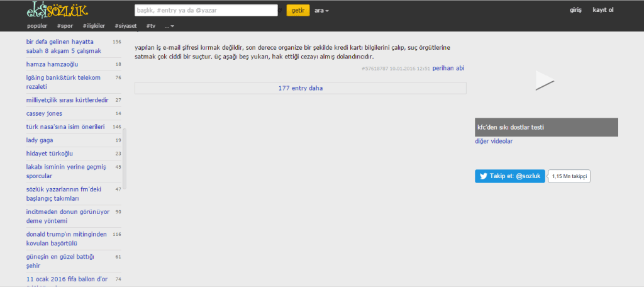644x287 pixels.
Task: Play the video on the right
Action: click(x=544, y=81)
